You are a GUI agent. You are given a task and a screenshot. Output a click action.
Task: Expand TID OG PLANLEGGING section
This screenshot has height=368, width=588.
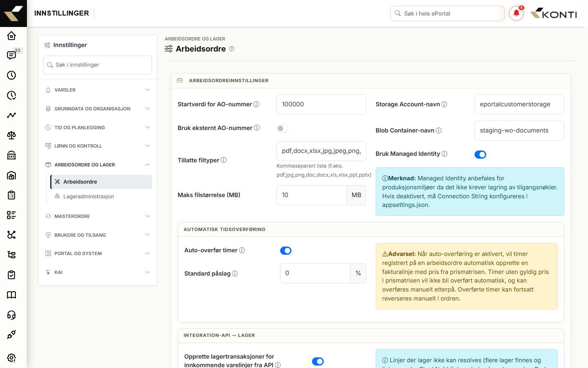click(98, 128)
